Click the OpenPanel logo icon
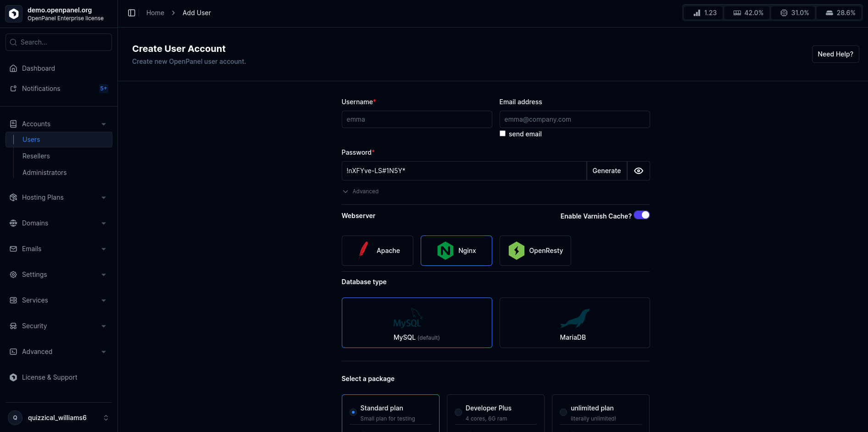The height and width of the screenshot is (432, 868). point(14,14)
